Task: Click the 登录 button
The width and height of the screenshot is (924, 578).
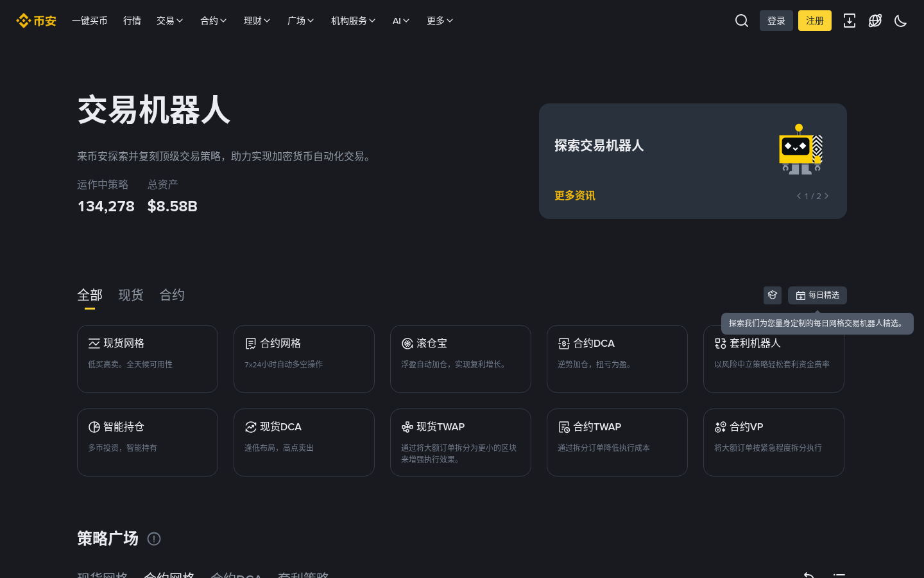Action: pyautogui.click(x=776, y=21)
